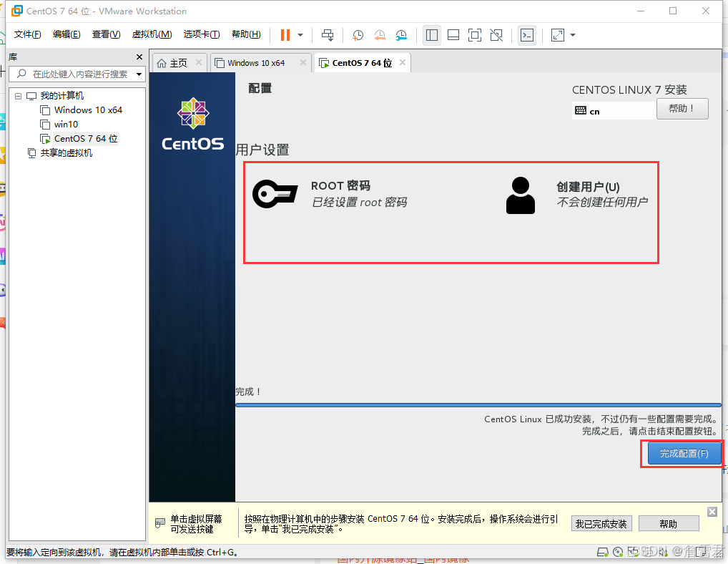The height and width of the screenshot is (564, 728).
Task: Close the Windows 10 x64 tab
Action: tap(303, 62)
